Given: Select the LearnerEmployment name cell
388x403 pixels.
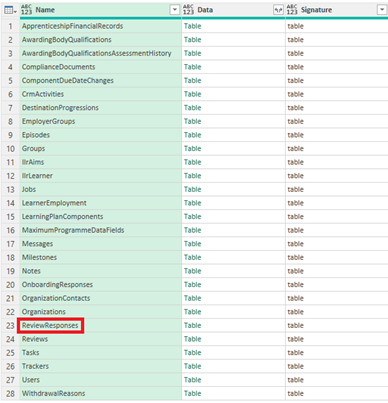Looking at the screenshot, I should pyautogui.click(x=101, y=203).
